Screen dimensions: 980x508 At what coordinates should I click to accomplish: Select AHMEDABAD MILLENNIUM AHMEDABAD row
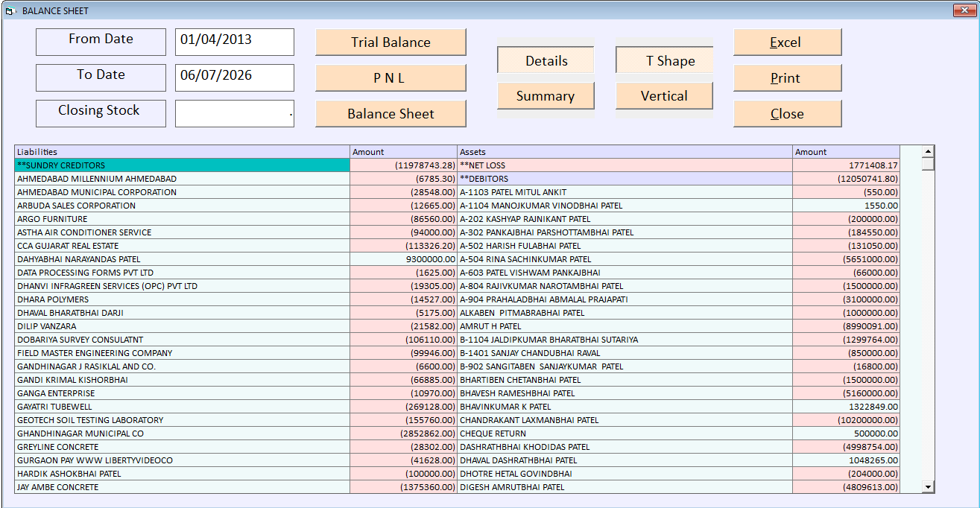click(182, 179)
